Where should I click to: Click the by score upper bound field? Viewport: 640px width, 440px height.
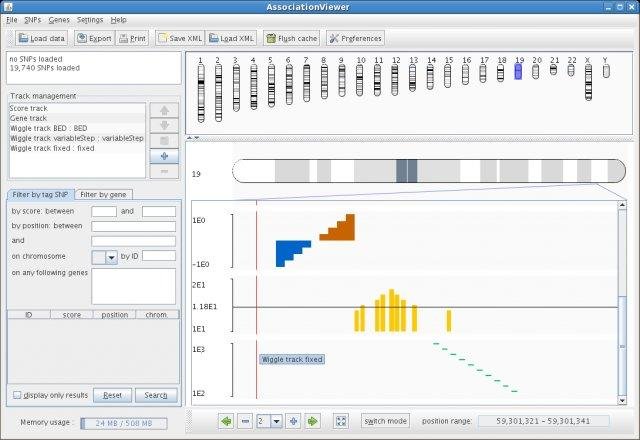tap(159, 211)
